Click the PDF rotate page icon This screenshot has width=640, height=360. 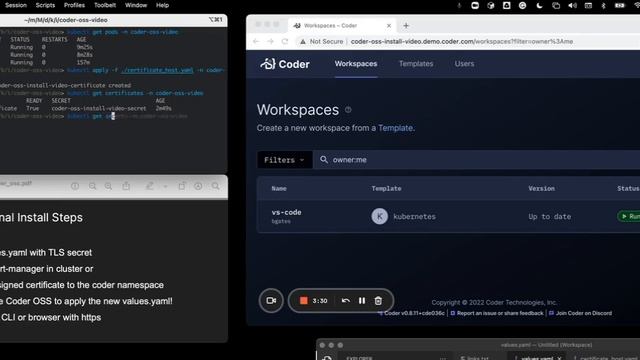click(182, 186)
